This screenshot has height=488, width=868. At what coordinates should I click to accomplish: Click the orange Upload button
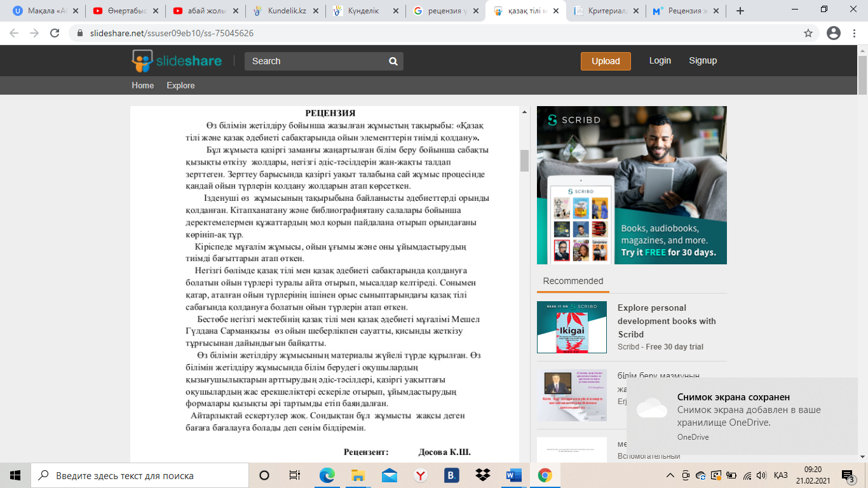click(606, 61)
